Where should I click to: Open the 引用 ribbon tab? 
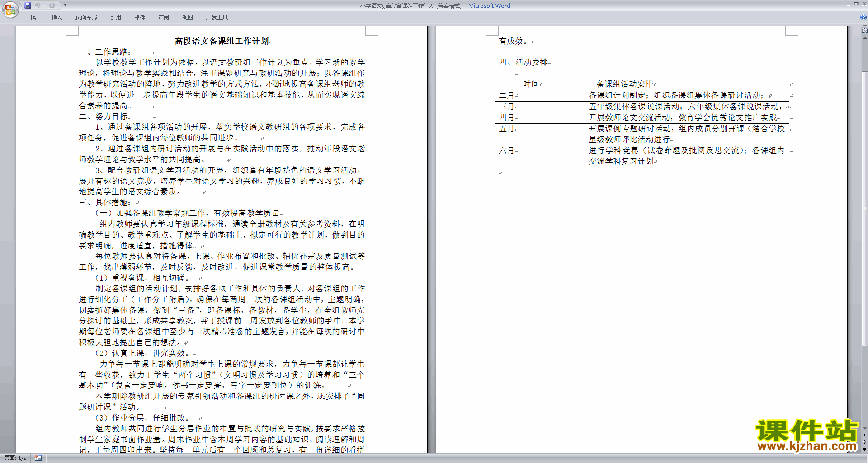[116, 18]
